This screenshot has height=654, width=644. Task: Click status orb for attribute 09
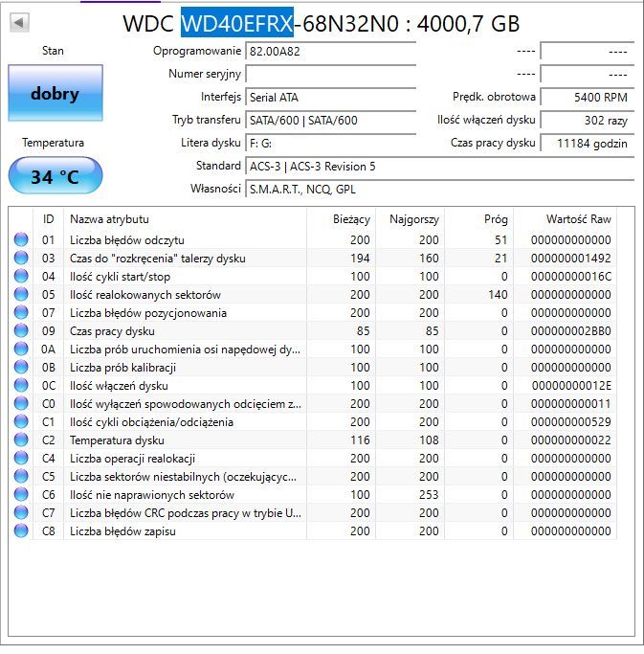pyautogui.click(x=21, y=330)
